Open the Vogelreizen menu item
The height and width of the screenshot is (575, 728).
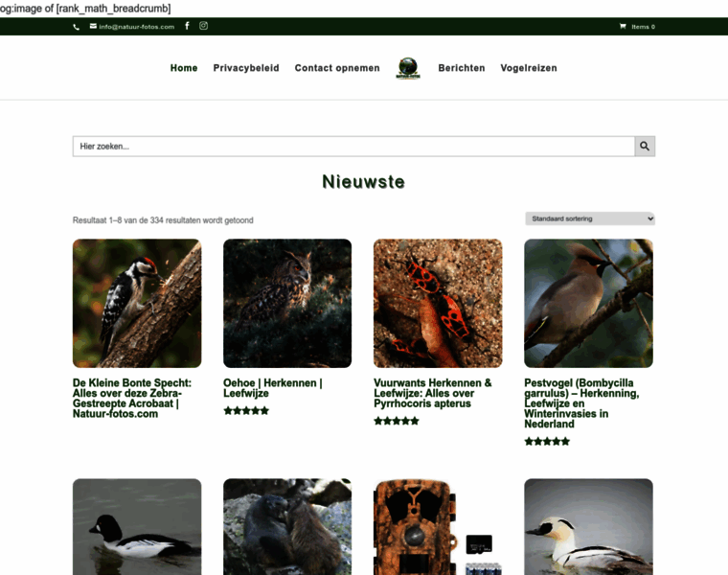click(529, 68)
